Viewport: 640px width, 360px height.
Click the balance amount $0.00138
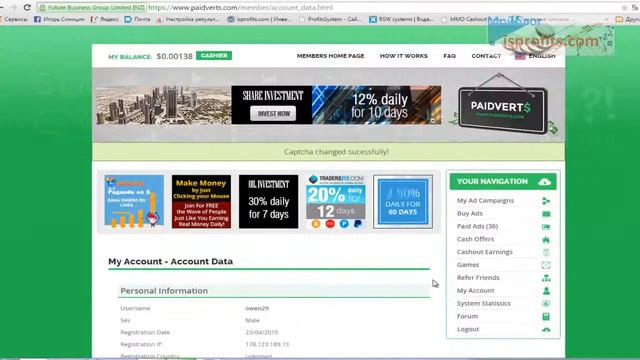click(x=174, y=56)
